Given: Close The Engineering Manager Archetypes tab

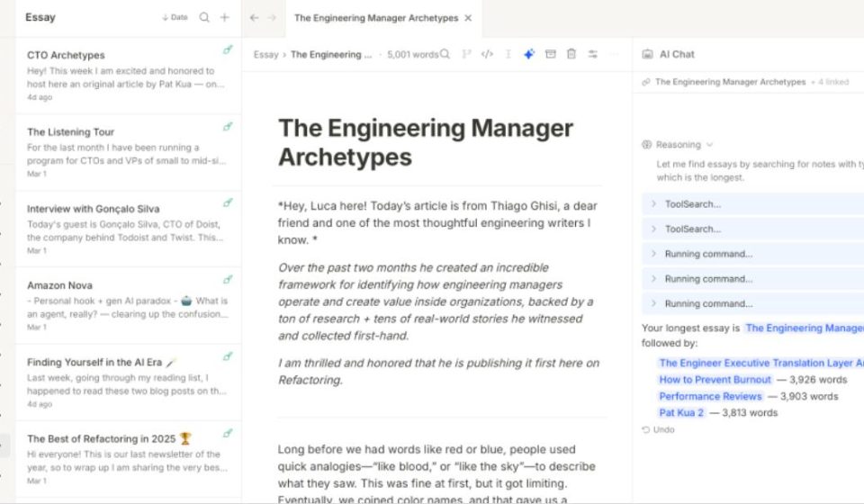Looking at the screenshot, I should click(468, 18).
